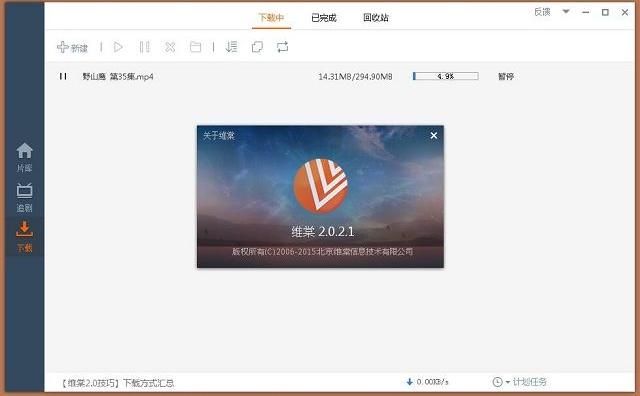Screen dimensions: 640x396
Task: Select the 下载 download section in sidebar
Action: coord(24,237)
